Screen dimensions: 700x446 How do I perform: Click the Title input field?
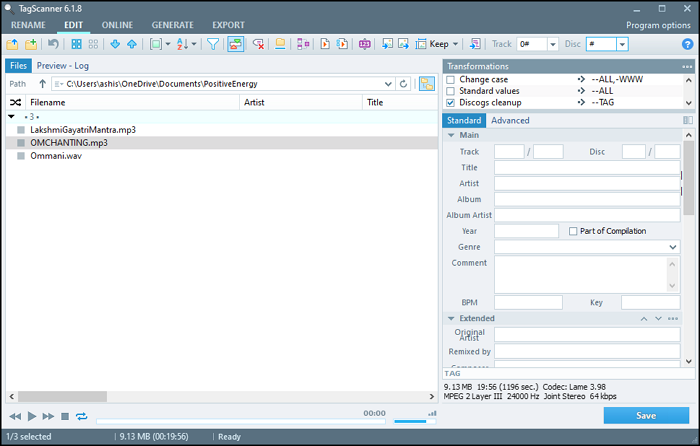click(x=587, y=167)
